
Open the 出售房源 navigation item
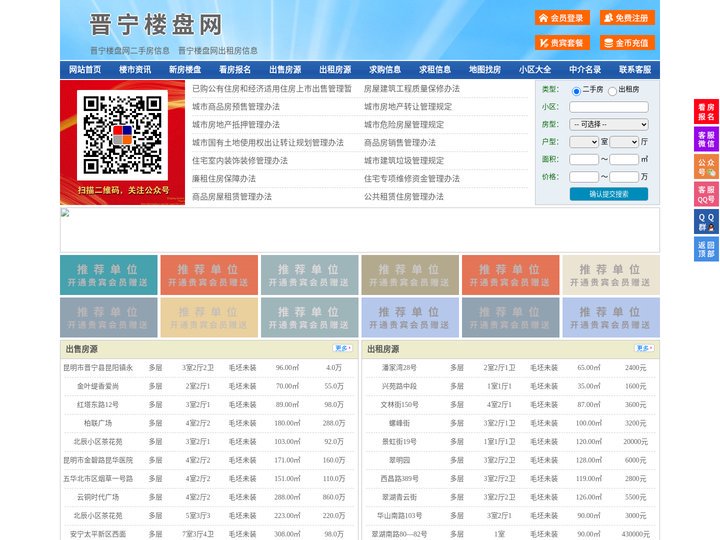[285, 69]
